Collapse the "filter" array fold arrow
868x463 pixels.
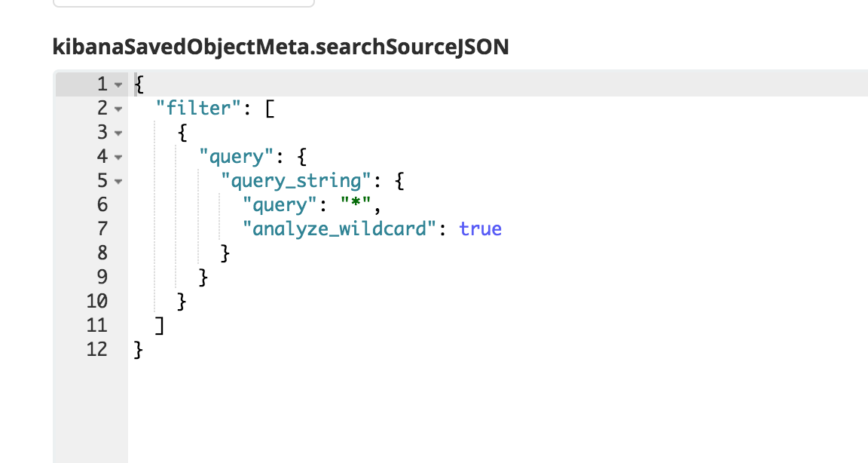click(x=118, y=109)
